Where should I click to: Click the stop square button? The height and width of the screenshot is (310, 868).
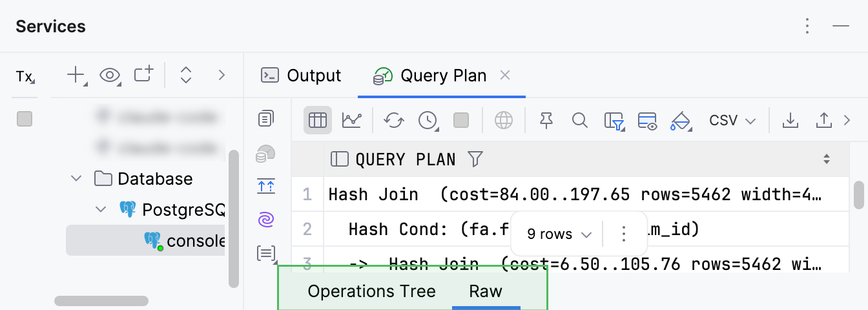(x=461, y=120)
